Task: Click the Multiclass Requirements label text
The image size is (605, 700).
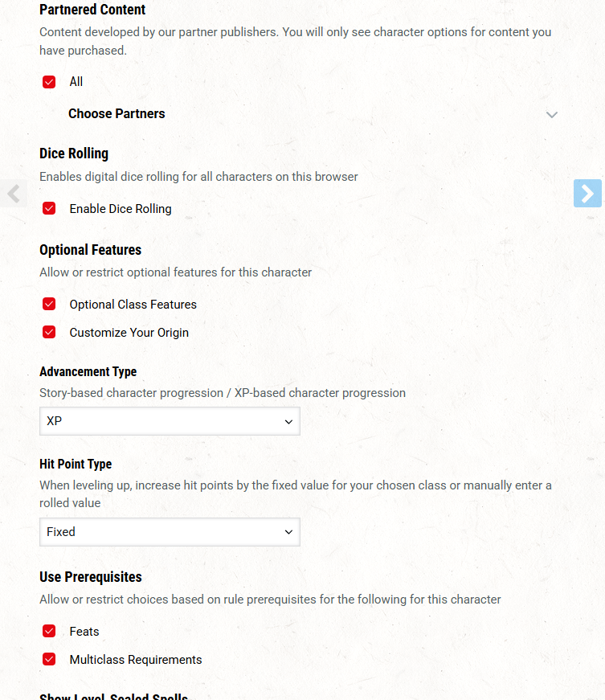Action: pos(136,660)
